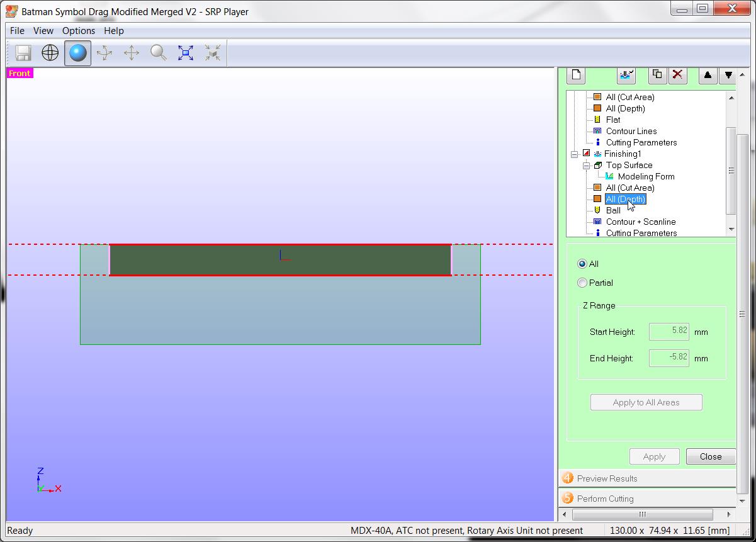This screenshot has width=756, height=542.
Task: Click the tree list scroll down arrow
Action: pos(731,230)
